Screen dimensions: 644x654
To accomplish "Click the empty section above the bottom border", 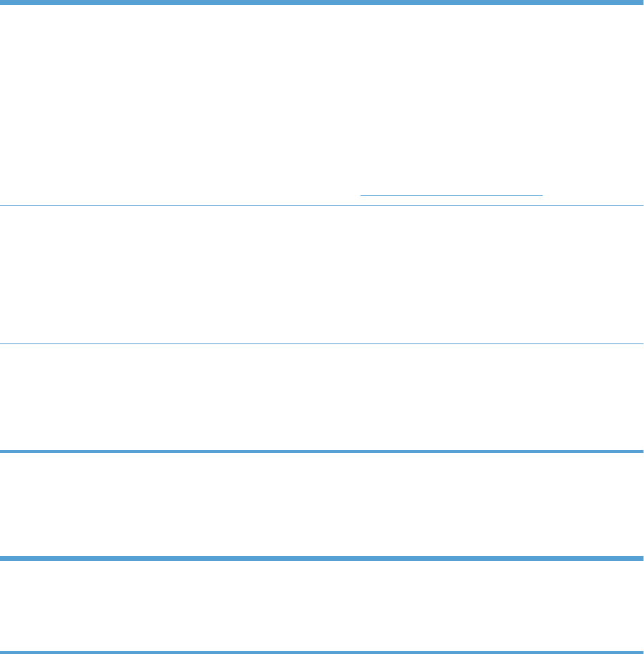I will click(x=322, y=605).
